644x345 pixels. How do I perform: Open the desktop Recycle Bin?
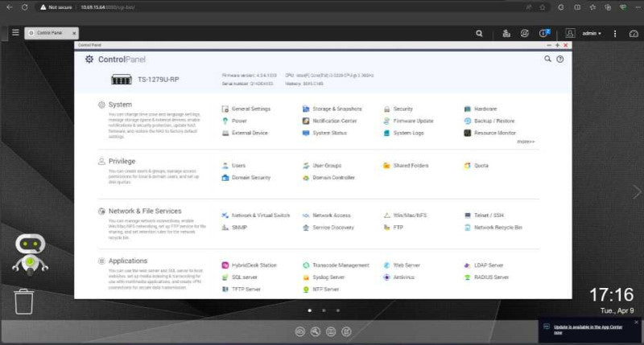(x=24, y=302)
